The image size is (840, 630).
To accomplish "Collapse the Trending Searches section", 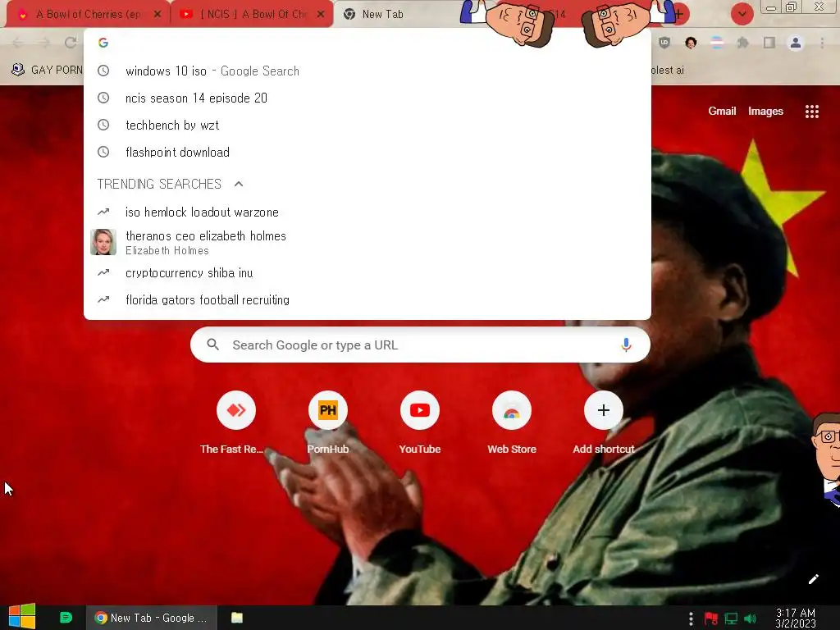I will pos(239,184).
